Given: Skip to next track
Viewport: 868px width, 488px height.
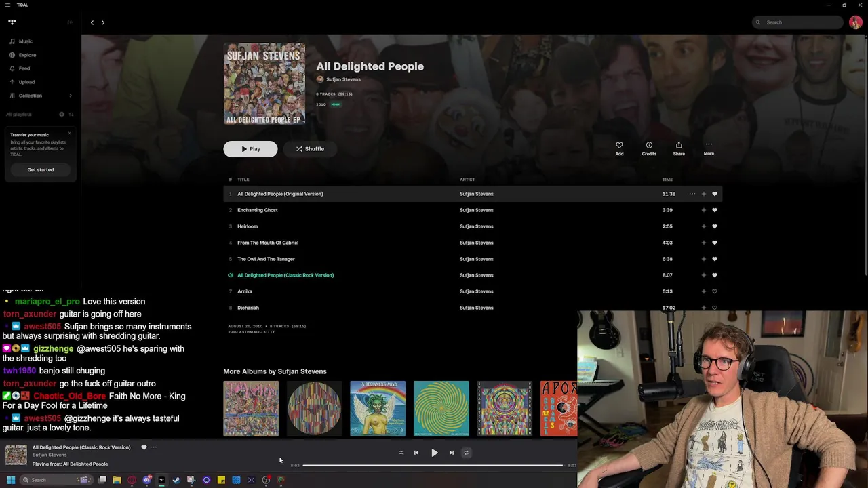Looking at the screenshot, I should pos(452,453).
